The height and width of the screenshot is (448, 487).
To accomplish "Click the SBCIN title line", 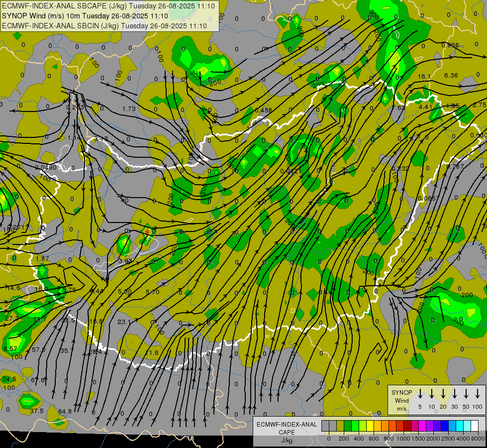I will click(104, 26).
